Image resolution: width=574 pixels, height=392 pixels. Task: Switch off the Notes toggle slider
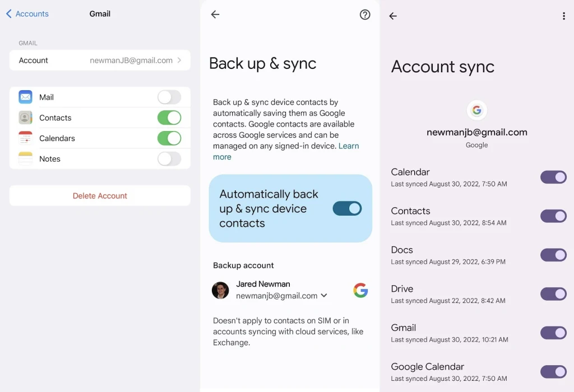(169, 159)
